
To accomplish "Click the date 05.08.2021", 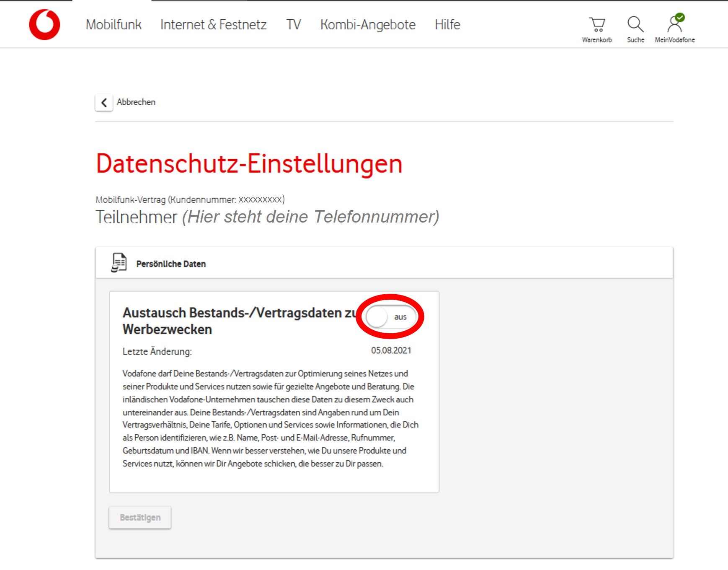I will (391, 350).
